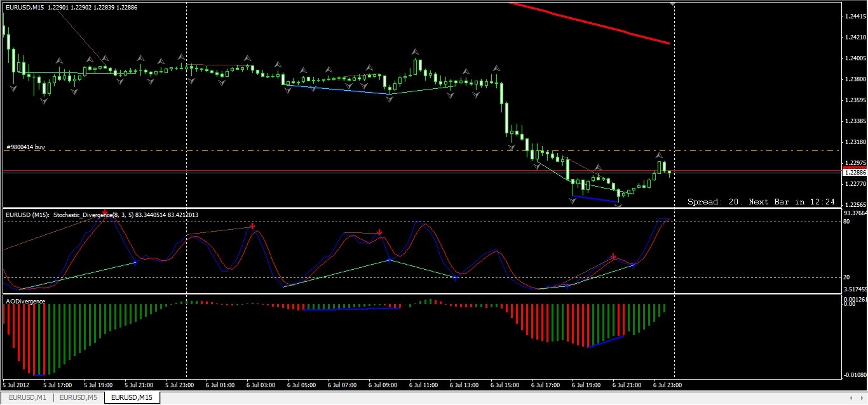
Task: Click the 6 Jul 01:00 time label
Action: tap(220, 385)
